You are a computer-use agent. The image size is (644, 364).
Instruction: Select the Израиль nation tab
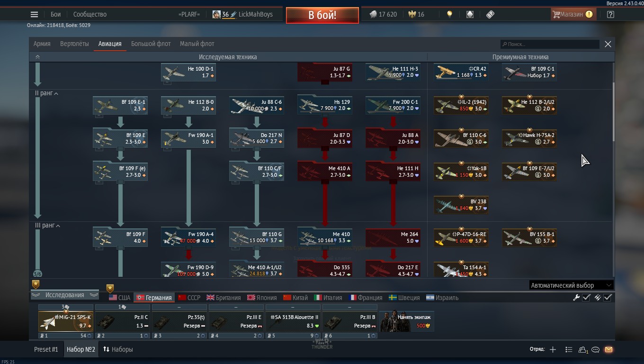click(x=442, y=298)
